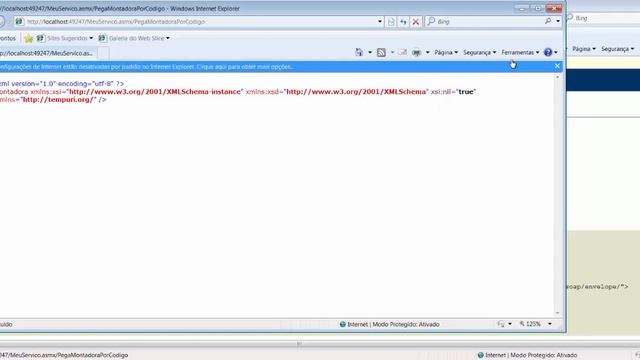Viewport: 640px width, 360px height.
Task: Click the status bar icon left of zoom
Action: pyautogui.click(x=501, y=324)
